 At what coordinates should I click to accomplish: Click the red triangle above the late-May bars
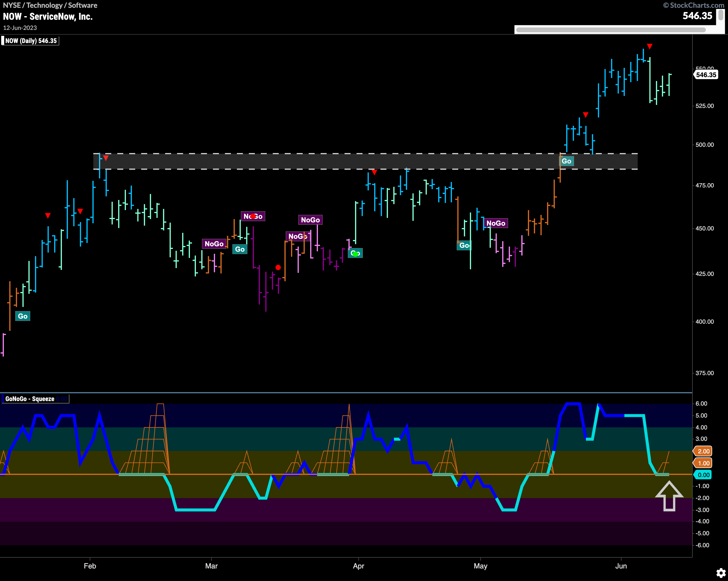click(x=586, y=115)
